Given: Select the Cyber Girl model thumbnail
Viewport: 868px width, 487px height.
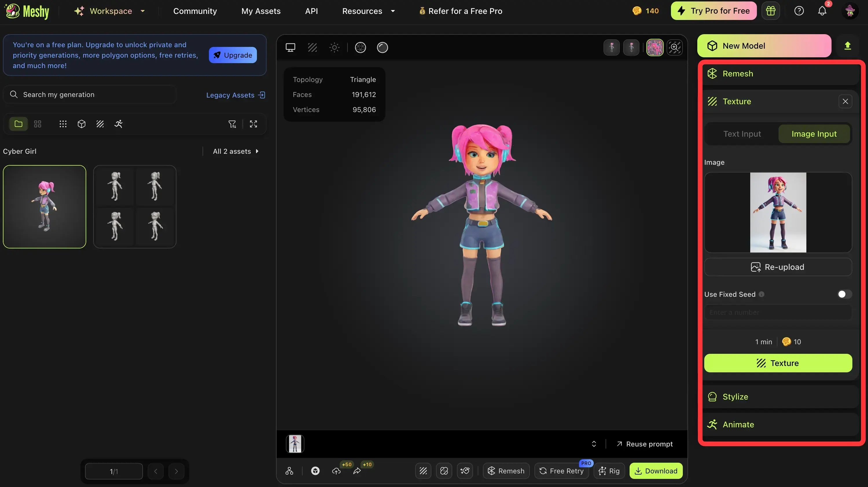Looking at the screenshot, I should click(x=44, y=207).
